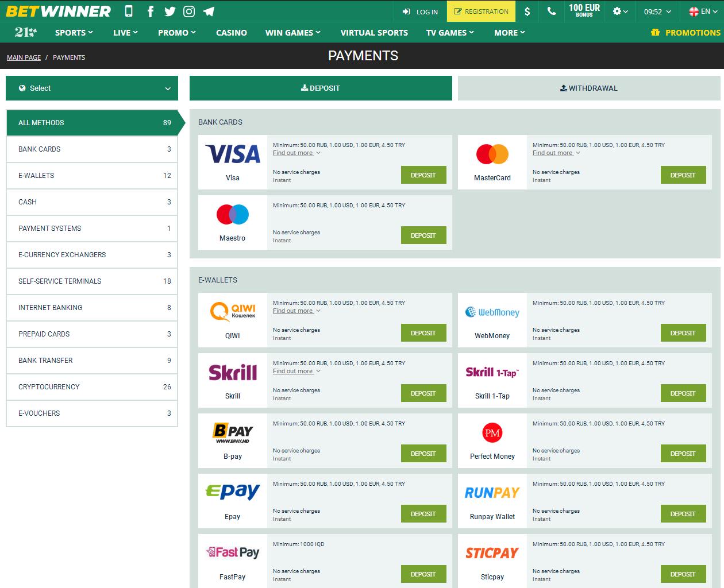Click the Log In button

click(420, 11)
